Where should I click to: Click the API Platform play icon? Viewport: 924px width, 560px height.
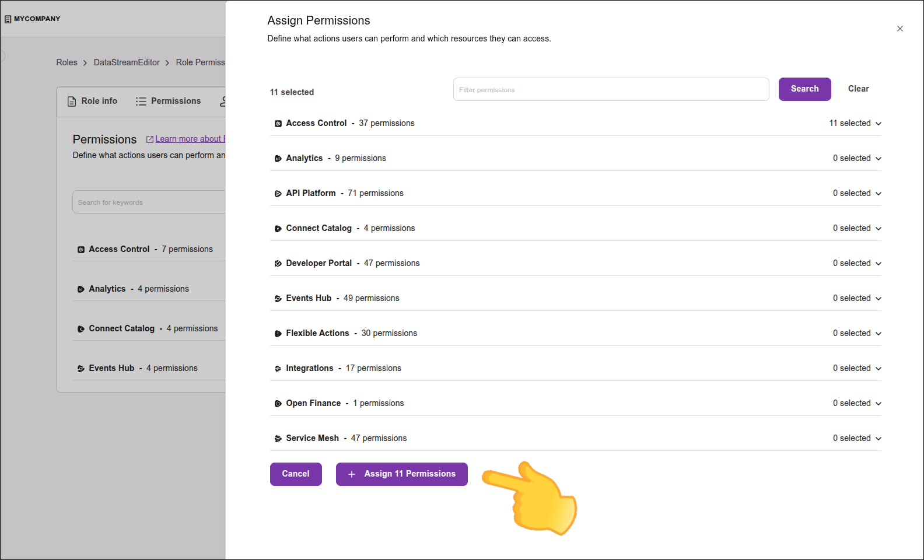278,193
